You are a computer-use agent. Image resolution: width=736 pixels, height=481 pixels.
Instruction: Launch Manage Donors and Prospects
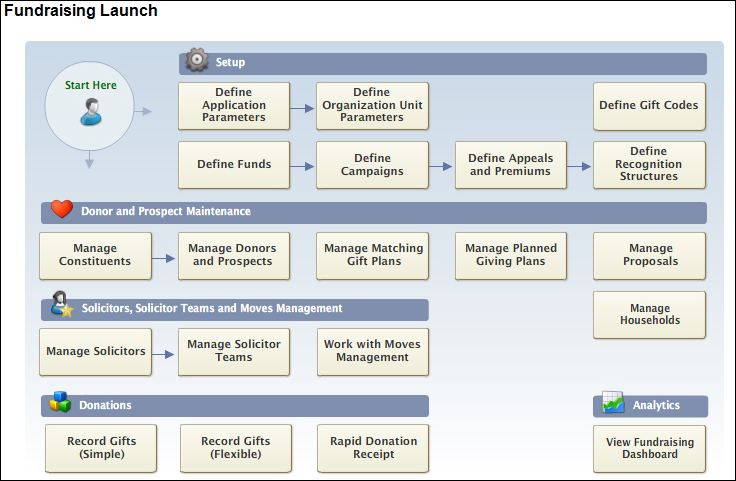233,256
